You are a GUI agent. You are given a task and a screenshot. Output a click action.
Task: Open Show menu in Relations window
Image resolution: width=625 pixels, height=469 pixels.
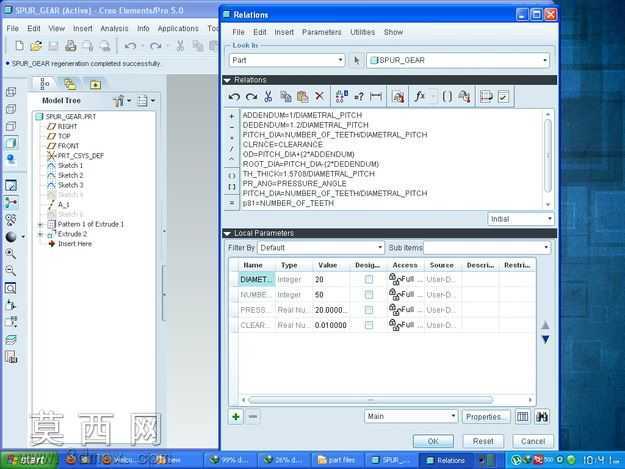click(393, 32)
